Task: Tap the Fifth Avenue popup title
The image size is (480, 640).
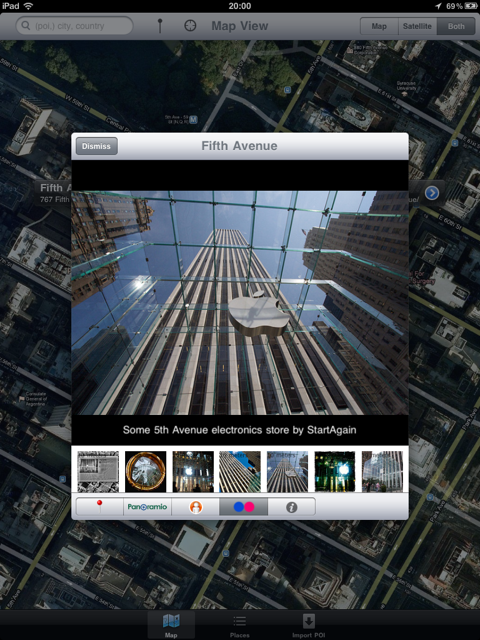Action: 239,146
